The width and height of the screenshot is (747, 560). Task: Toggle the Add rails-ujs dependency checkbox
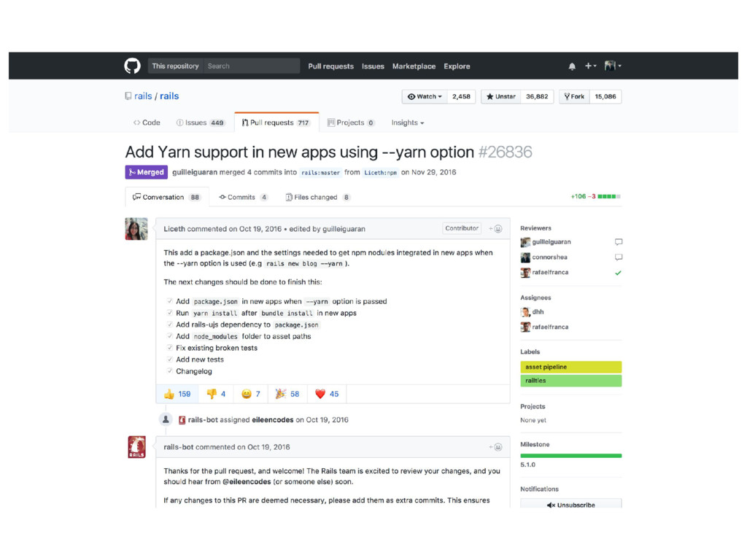coord(169,324)
